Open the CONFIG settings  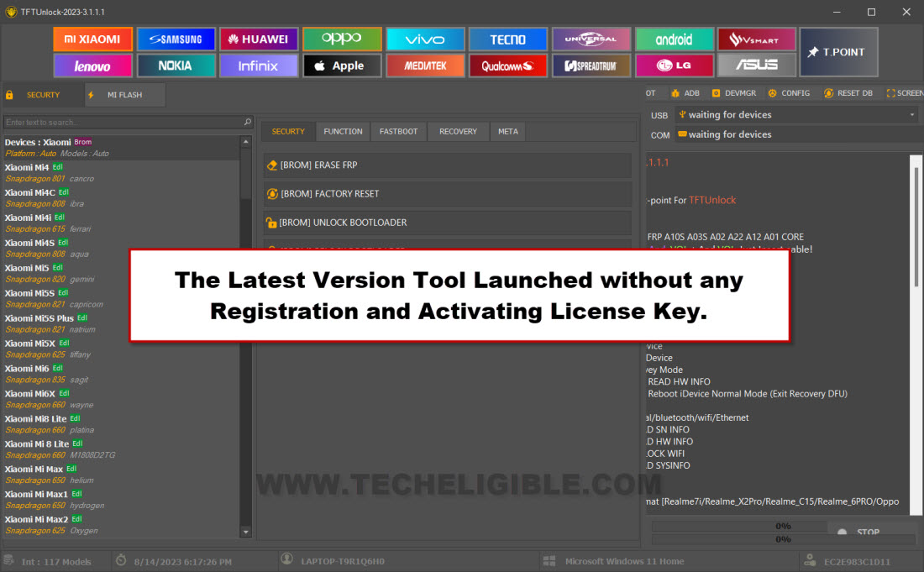[x=789, y=93]
